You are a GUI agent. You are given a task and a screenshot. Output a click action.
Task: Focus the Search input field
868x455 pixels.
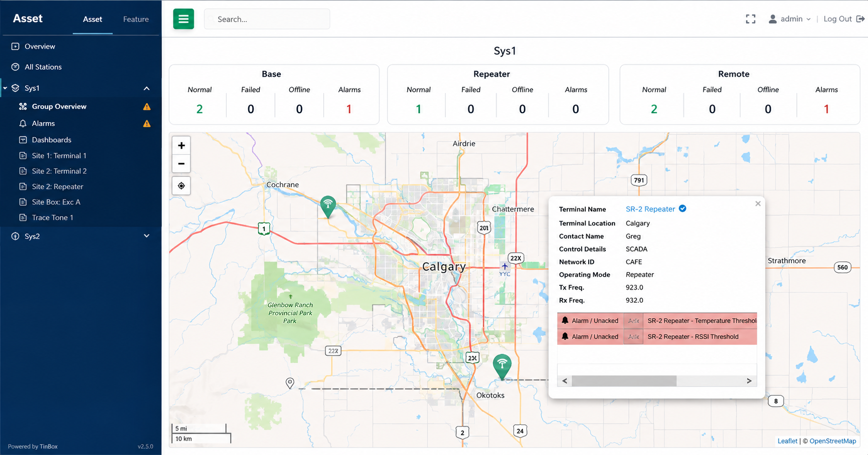click(x=267, y=19)
